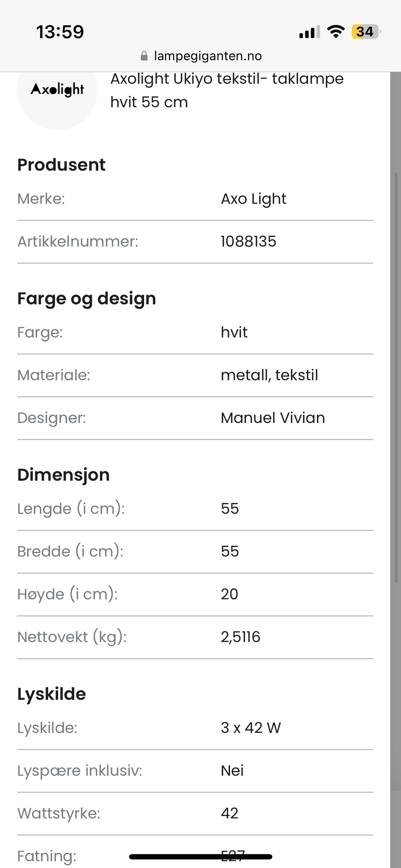Click the Dimensjon section heading
The image size is (401, 868).
tap(63, 475)
